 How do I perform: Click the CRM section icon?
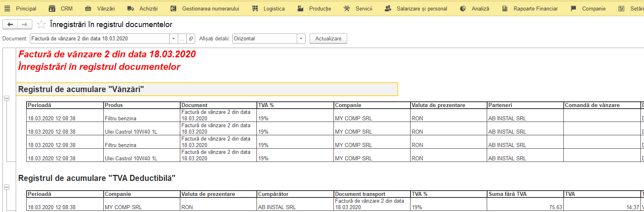(52, 8)
